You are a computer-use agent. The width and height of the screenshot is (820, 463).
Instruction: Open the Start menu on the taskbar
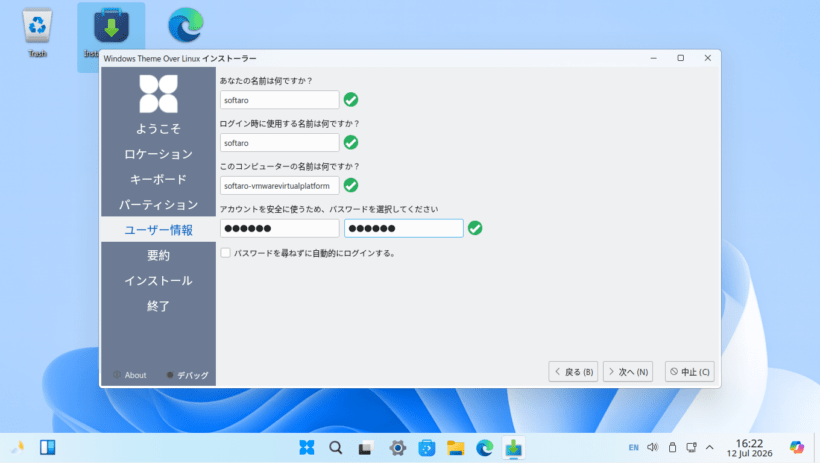[x=306, y=448]
